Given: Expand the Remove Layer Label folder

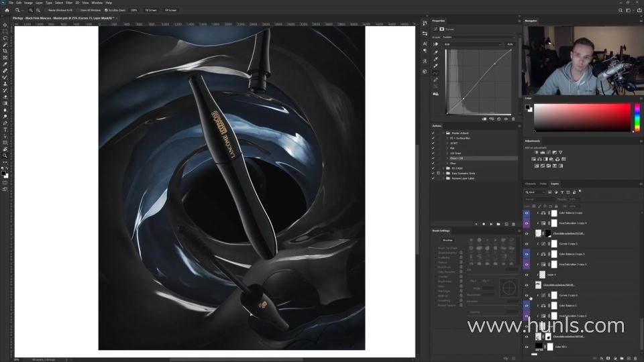Looking at the screenshot, I should (x=443, y=178).
